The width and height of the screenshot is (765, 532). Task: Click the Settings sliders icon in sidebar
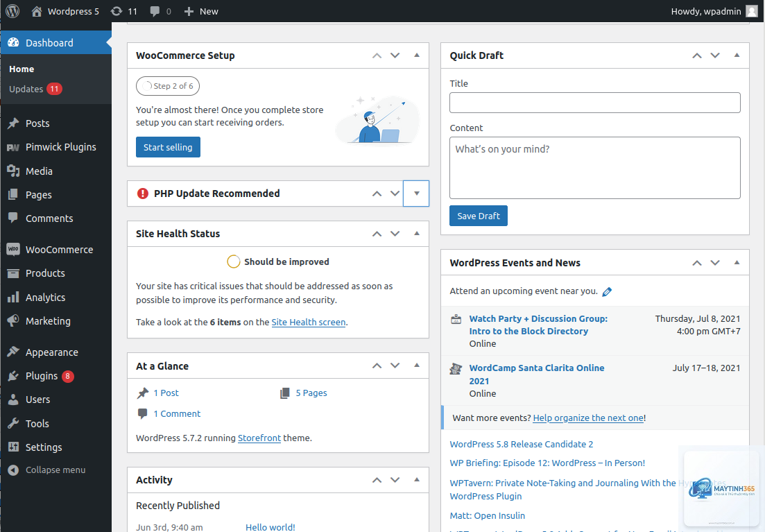(13, 447)
